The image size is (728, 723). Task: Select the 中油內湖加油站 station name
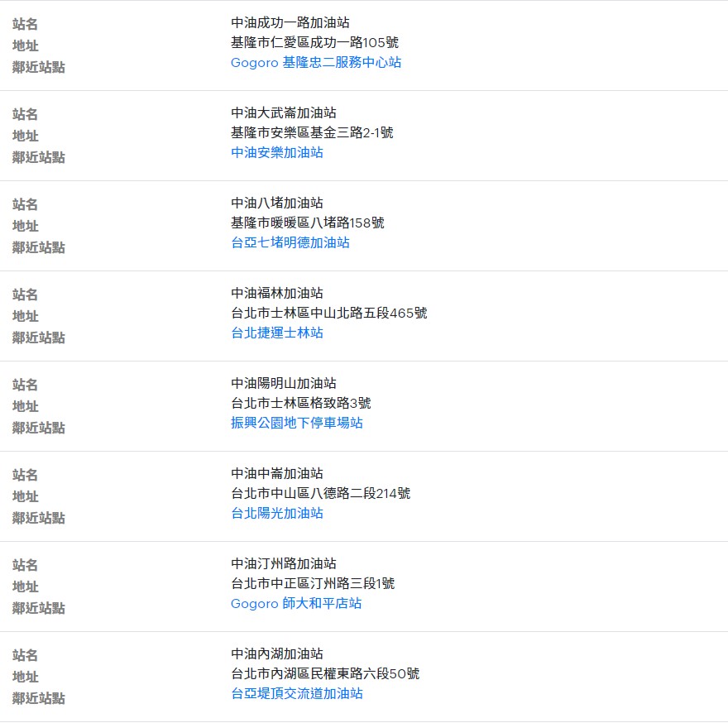click(277, 654)
